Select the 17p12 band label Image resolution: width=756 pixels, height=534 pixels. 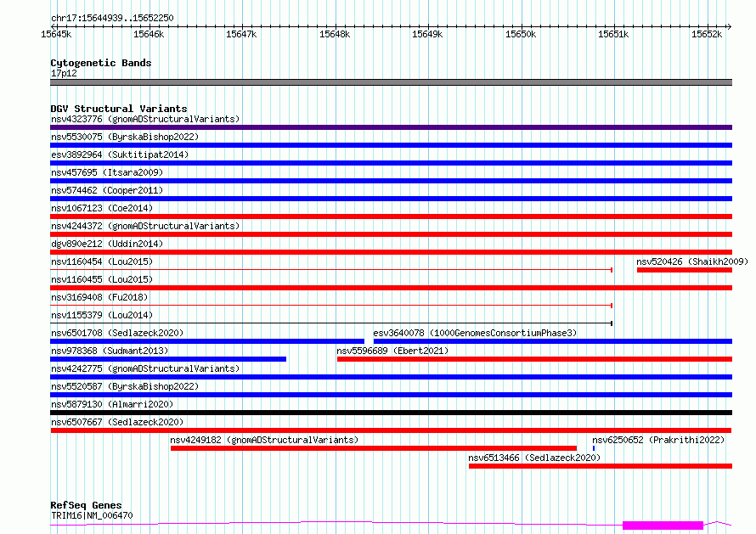64,73
